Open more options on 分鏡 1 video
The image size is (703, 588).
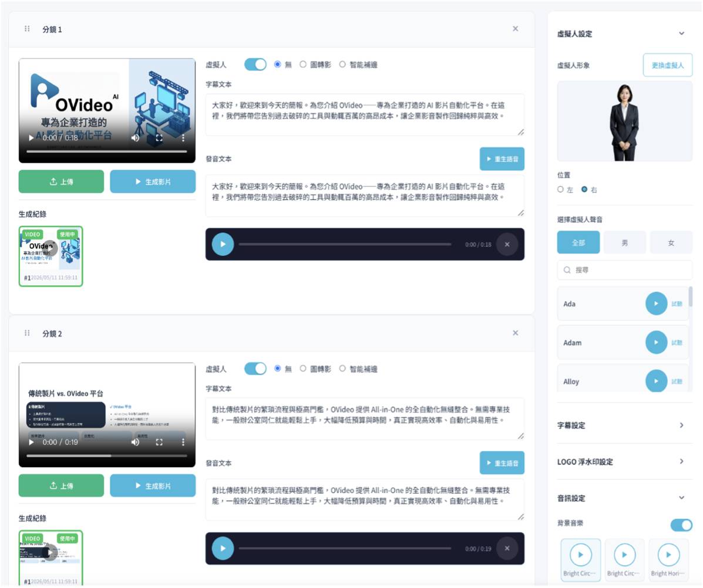pos(183,138)
